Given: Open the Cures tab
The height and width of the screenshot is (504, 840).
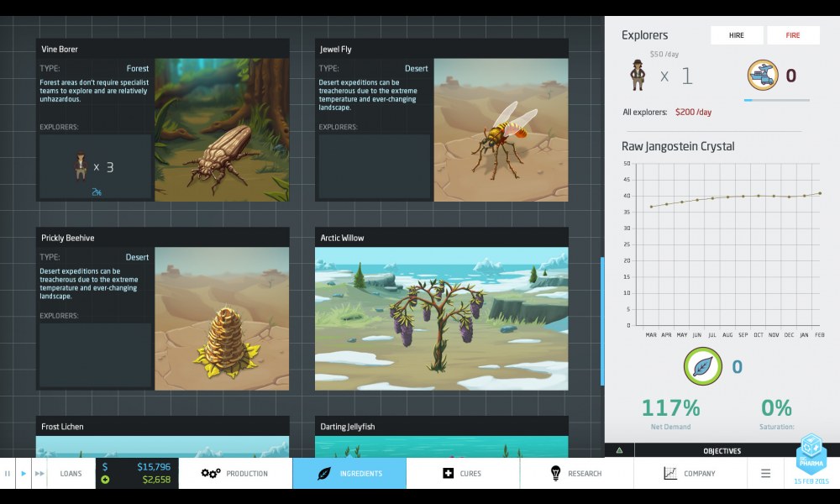Looking at the screenshot, I should click(463, 474).
